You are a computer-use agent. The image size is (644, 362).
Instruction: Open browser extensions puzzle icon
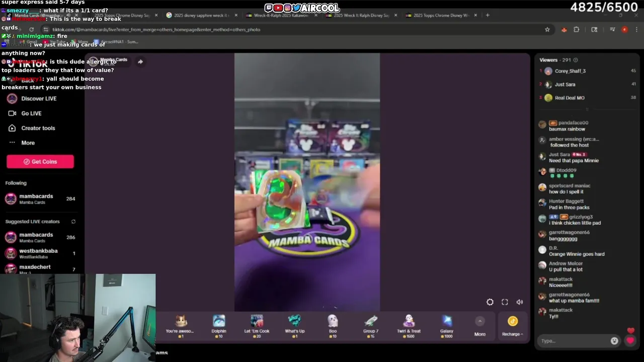577,30
